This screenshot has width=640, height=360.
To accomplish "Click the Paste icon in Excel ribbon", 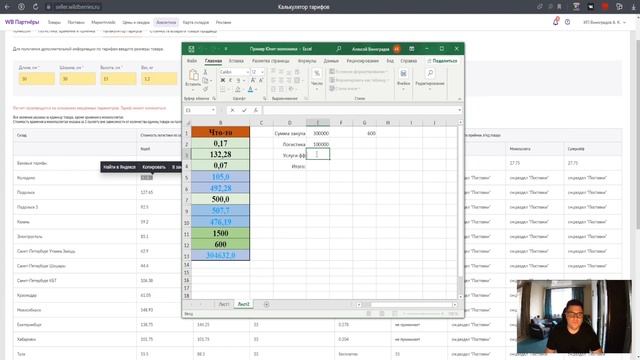I will click(x=193, y=75).
